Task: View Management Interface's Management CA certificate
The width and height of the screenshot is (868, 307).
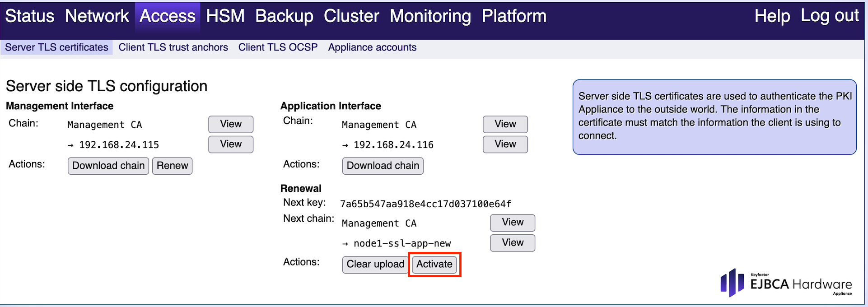Action: (231, 124)
